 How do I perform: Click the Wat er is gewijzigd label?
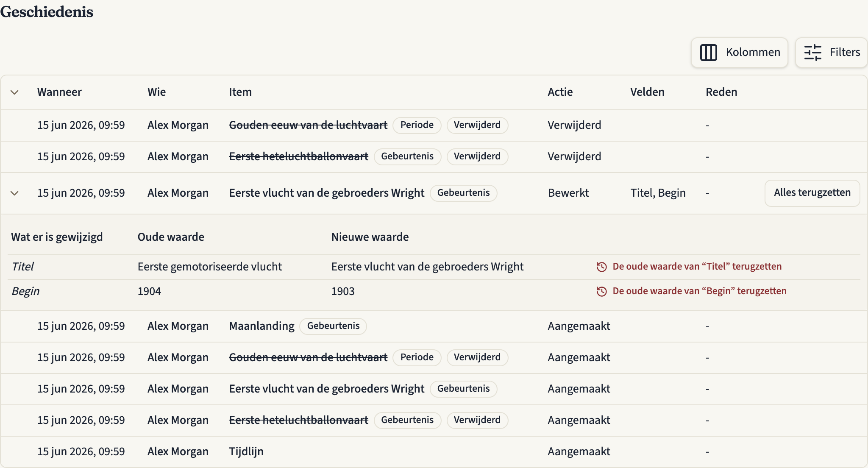[57, 237]
